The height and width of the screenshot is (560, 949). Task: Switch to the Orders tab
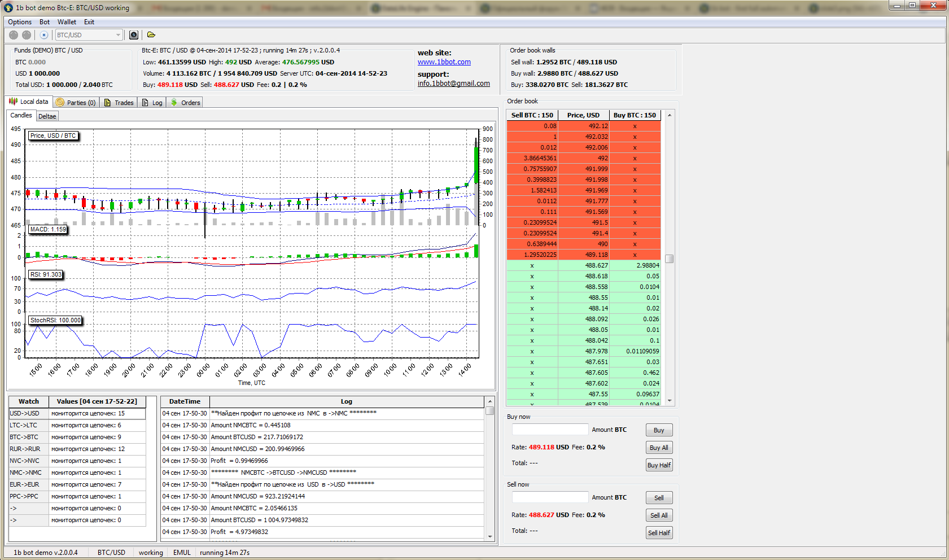[185, 103]
